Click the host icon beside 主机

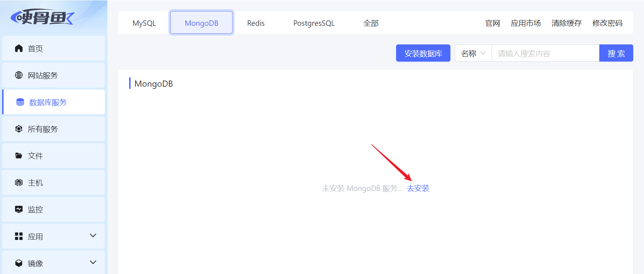click(x=19, y=183)
